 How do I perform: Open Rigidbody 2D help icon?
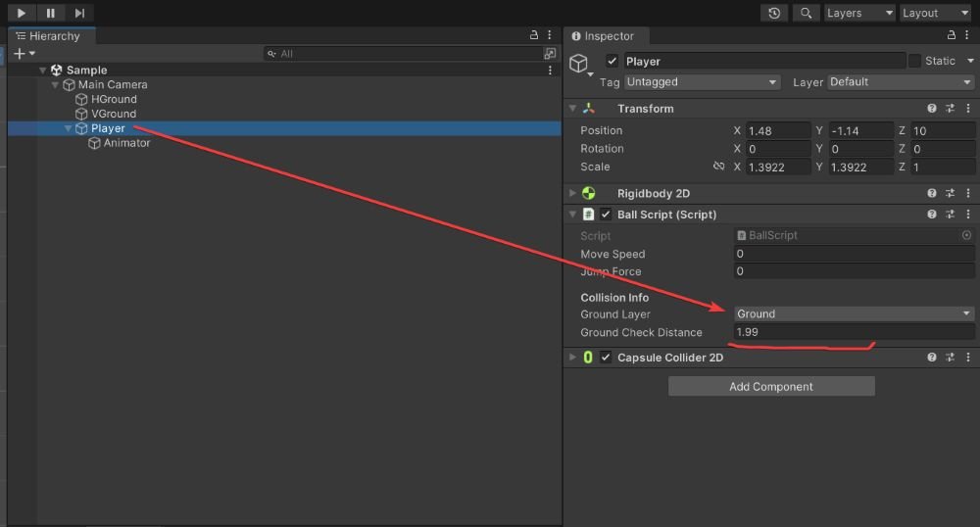point(932,193)
